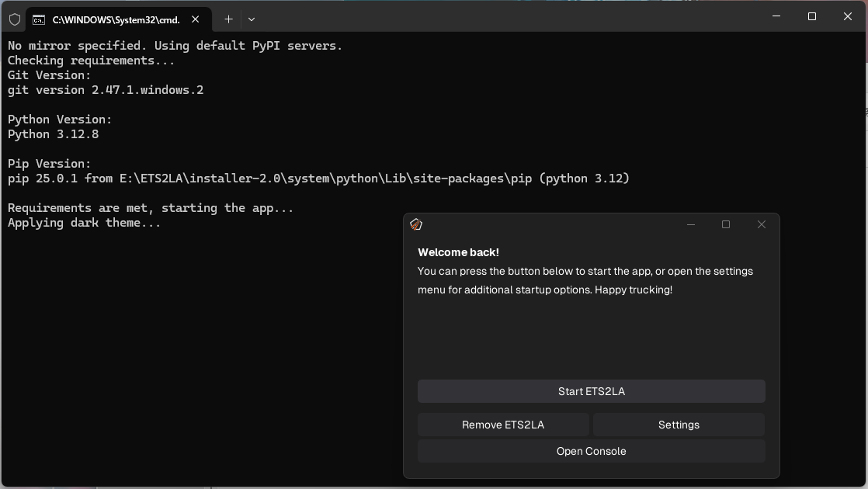
Task: Maximize the ETS2LA launcher window
Action: [x=726, y=224]
